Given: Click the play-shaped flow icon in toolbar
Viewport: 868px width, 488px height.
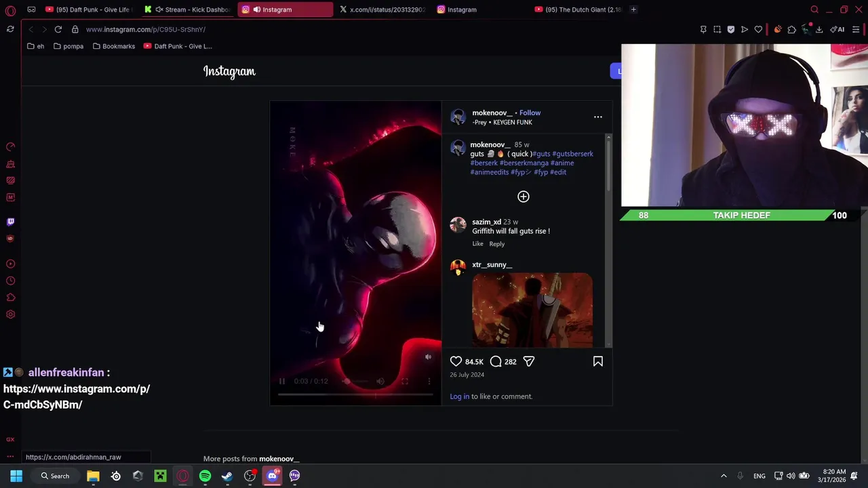Looking at the screenshot, I should tap(745, 29).
